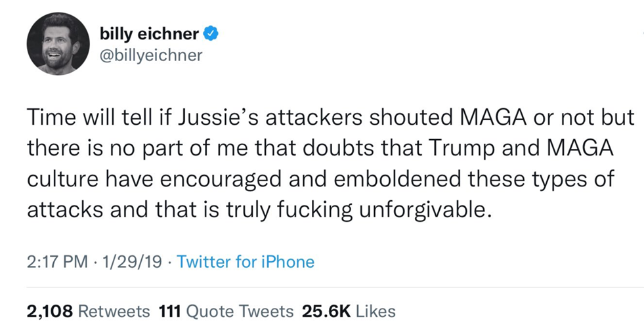Click the blue verified checkmark badge
The image size is (644, 321).
pyautogui.click(x=211, y=32)
